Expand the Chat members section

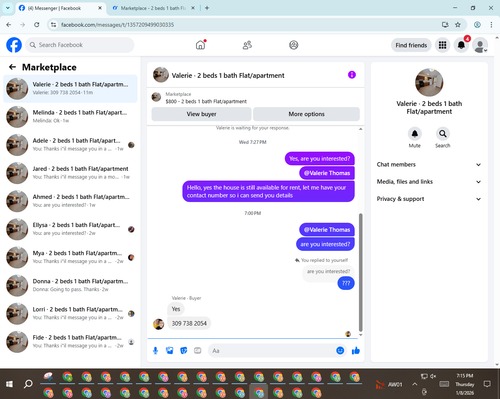click(x=429, y=165)
